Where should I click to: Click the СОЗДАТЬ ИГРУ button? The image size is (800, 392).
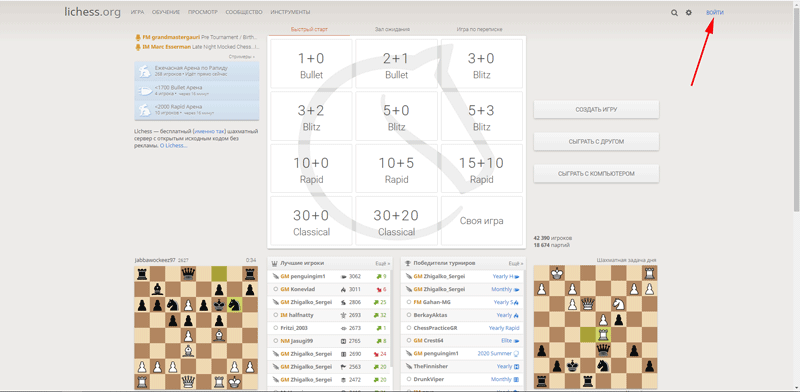[x=596, y=110]
